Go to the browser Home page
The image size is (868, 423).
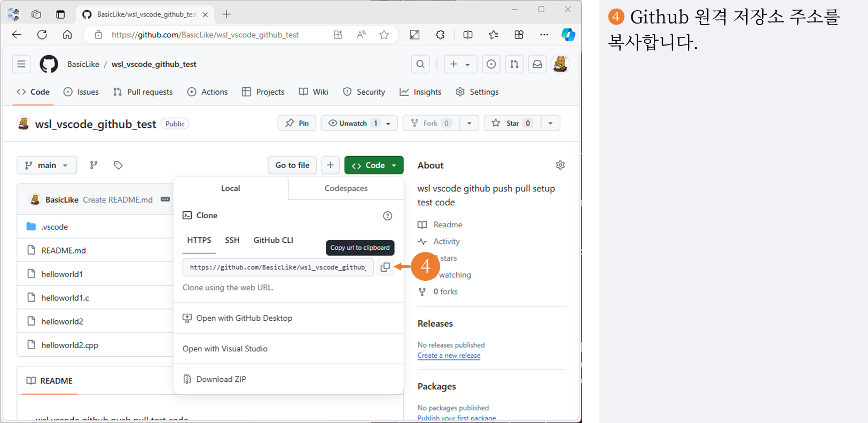[x=67, y=35]
